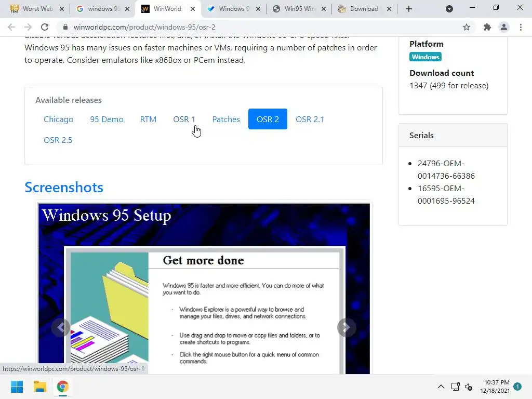Open a new browser tab

[409, 9]
